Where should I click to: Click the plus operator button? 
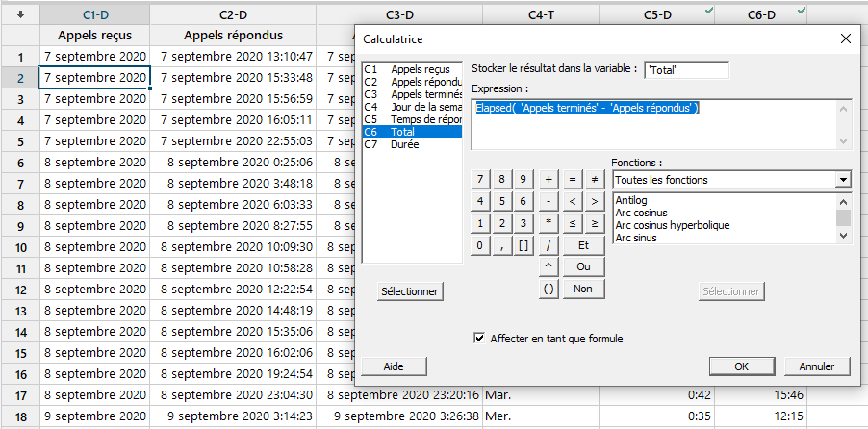click(549, 179)
